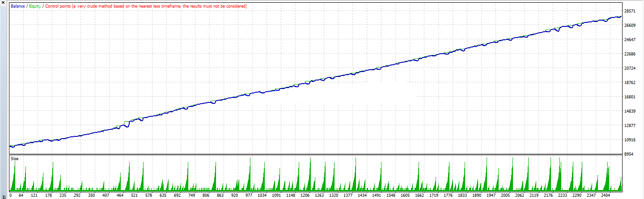Click the green Equity legend label
This screenshot has width=644, height=199.
coord(35,6)
